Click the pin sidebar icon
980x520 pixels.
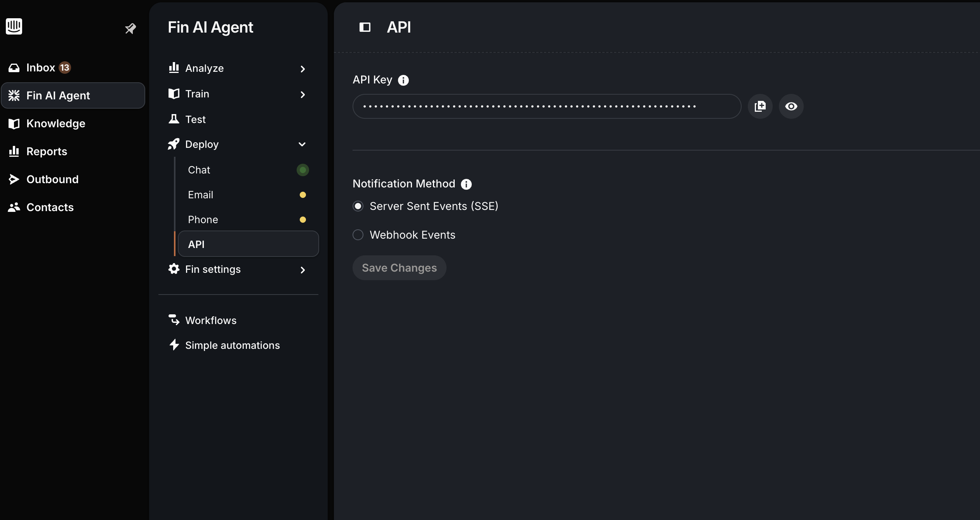click(x=130, y=28)
